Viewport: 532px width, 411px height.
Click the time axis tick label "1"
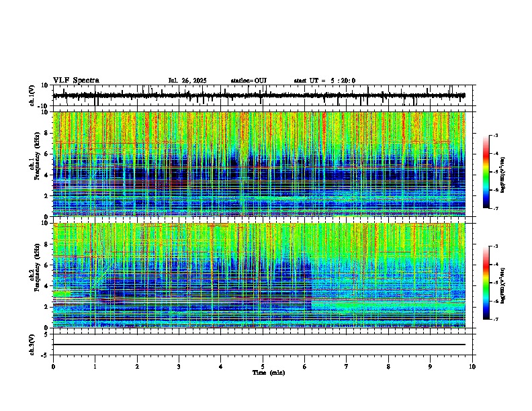pyautogui.click(x=95, y=367)
